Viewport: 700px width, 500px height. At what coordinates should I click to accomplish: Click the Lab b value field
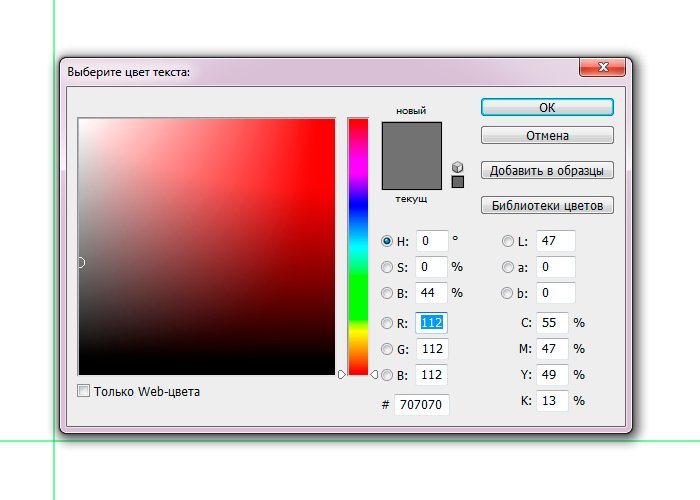pos(555,293)
